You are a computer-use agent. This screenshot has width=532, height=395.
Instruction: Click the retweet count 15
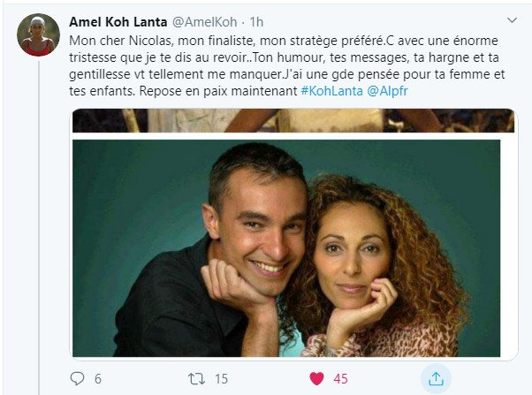click(x=221, y=379)
